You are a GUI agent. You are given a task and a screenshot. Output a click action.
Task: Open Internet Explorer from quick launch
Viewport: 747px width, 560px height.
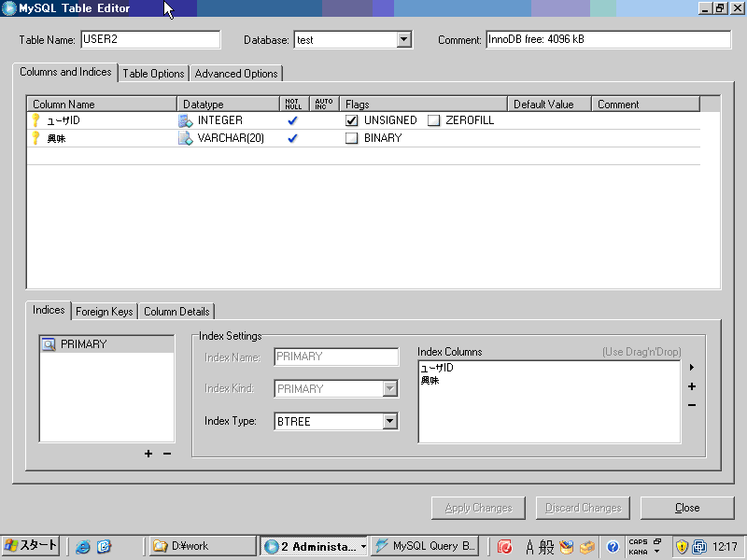pos(83,546)
